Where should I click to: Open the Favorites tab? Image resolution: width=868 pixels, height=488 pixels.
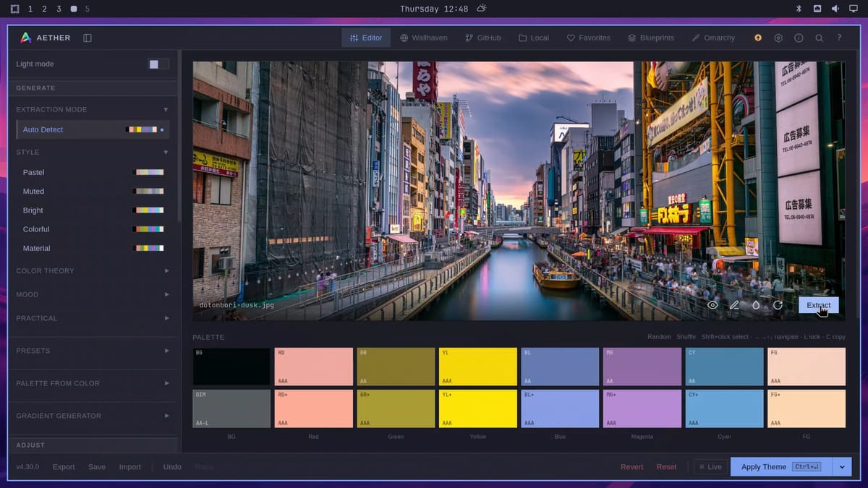[588, 38]
